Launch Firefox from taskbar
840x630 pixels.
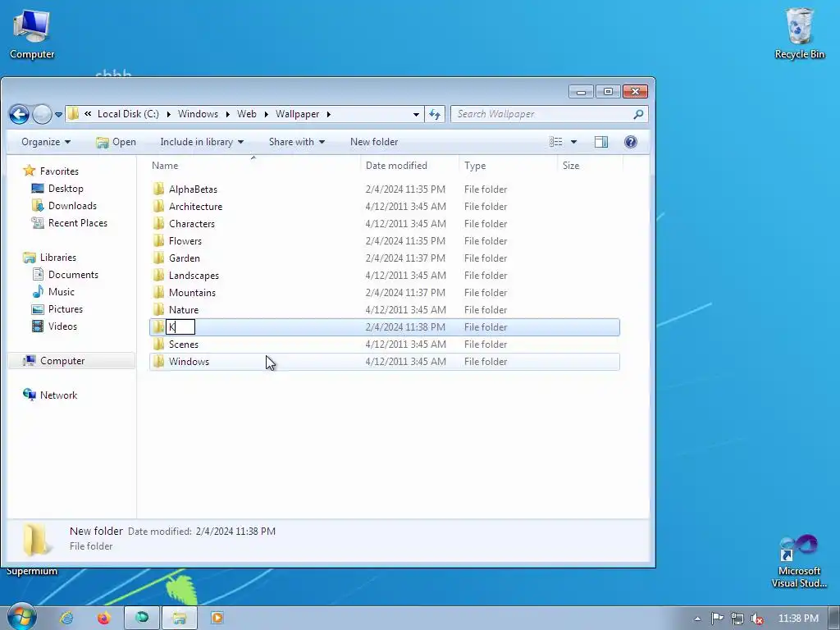[104, 618]
